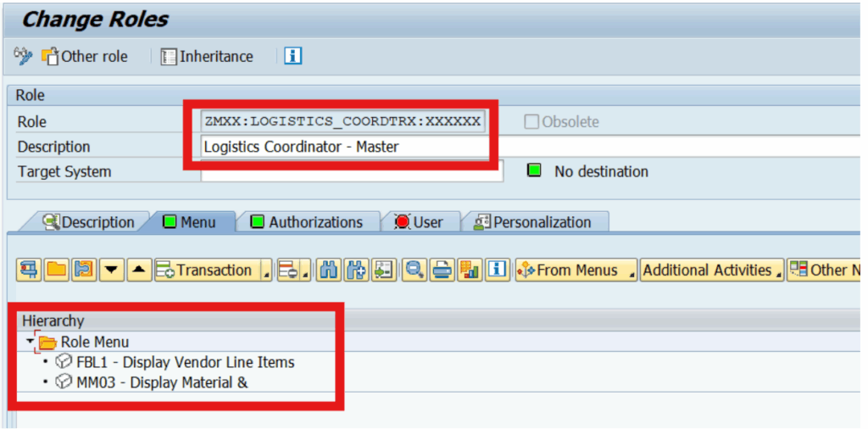
Task: Go to the Personalization tab
Action: tap(533, 222)
